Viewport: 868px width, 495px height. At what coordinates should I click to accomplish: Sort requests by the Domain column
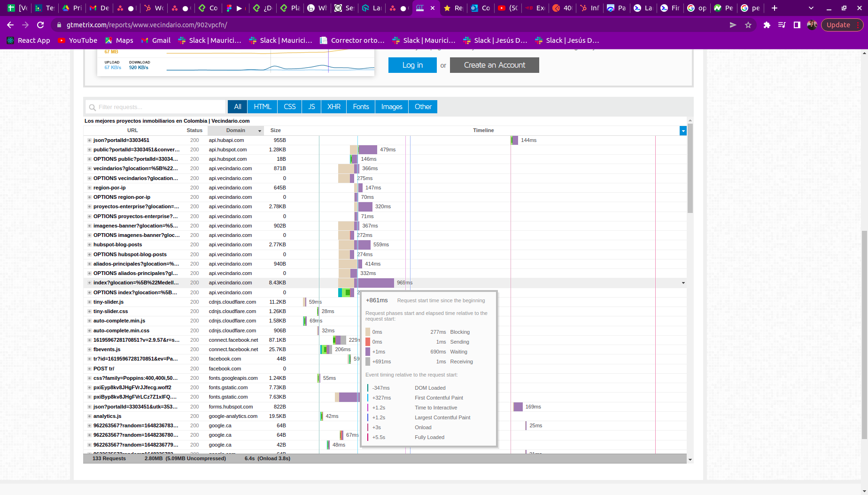(236, 130)
